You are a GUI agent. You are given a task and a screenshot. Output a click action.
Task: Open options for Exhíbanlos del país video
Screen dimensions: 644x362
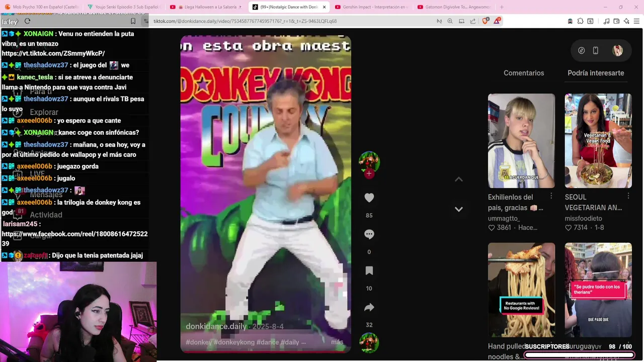coord(551,196)
